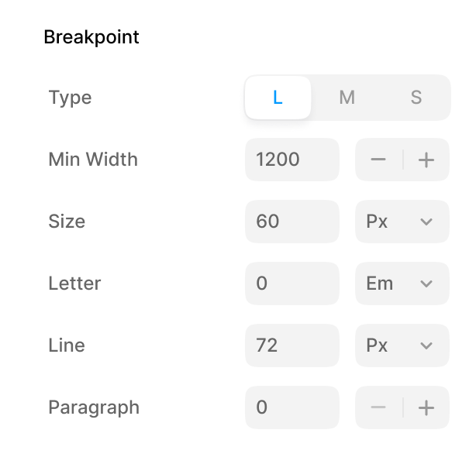The width and height of the screenshot is (476, 471).
Task: Increase Paragraph spacing with plus icon
Action: click(426, 407)
